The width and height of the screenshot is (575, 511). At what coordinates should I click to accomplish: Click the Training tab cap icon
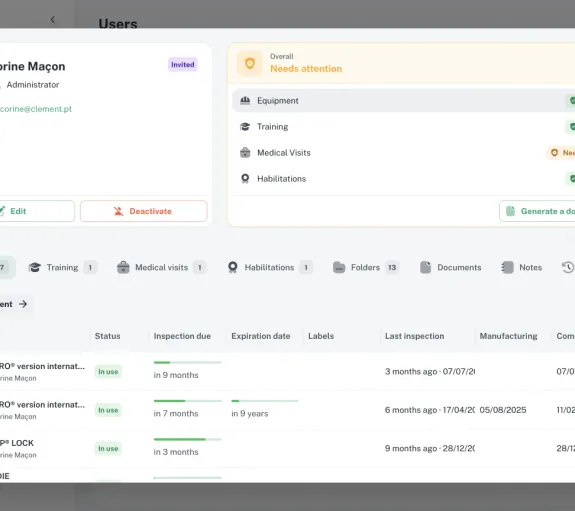click(35, 267)
